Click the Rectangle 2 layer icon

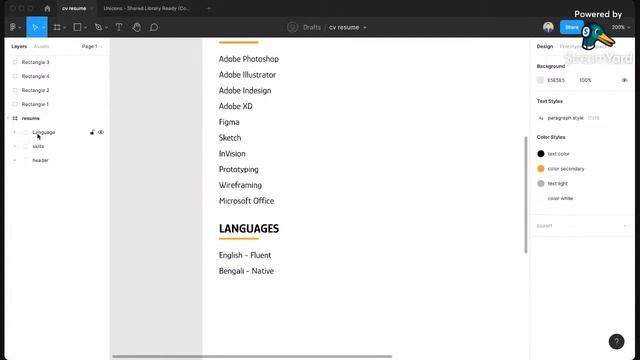pos(15,90)
